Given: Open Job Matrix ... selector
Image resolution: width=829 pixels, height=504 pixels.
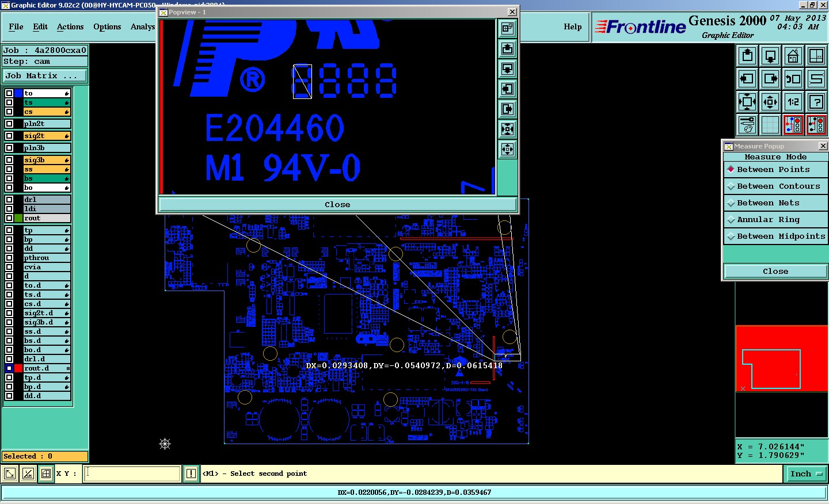Looking at the screenshot, I should [45, 76].
